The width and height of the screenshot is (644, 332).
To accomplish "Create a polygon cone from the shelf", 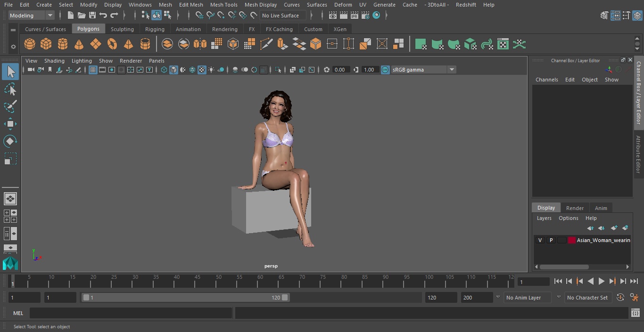I will [x=79, y=44].
